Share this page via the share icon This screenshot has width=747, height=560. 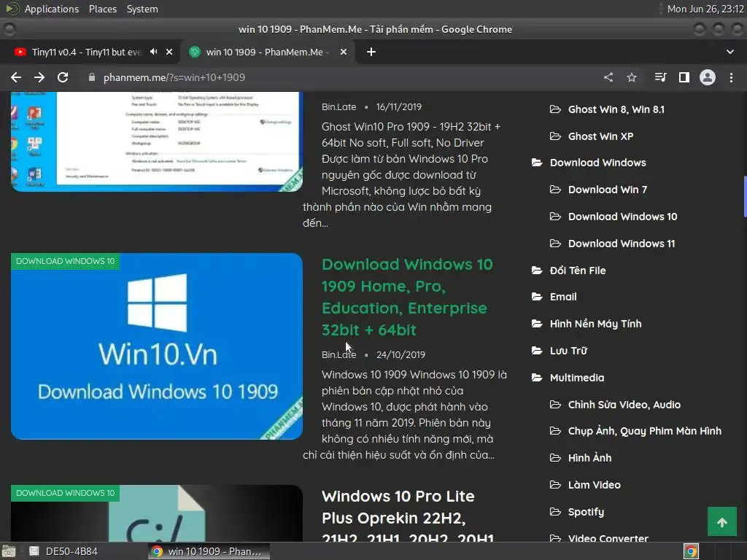608,77
